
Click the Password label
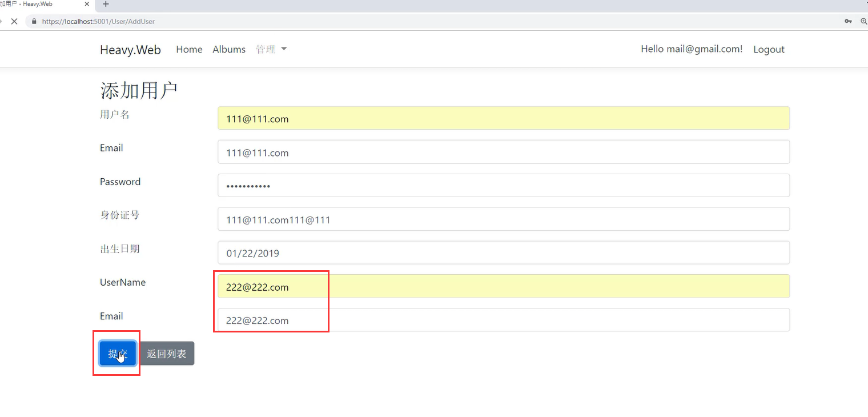point(120,182)
